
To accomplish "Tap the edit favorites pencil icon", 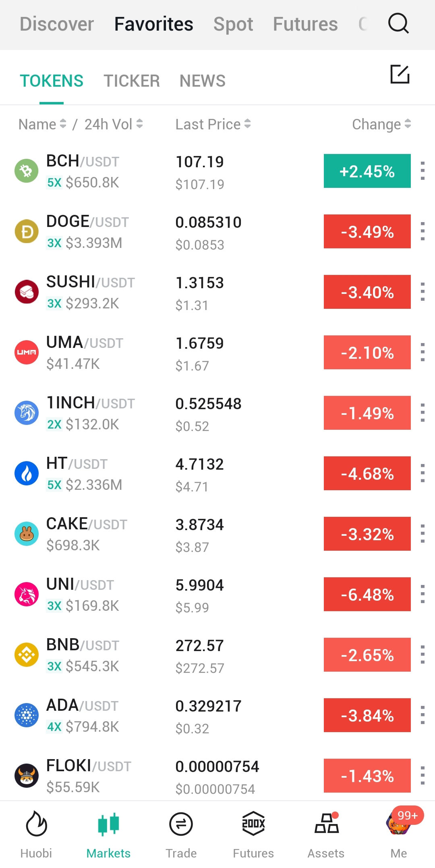I will pos(400,74).
